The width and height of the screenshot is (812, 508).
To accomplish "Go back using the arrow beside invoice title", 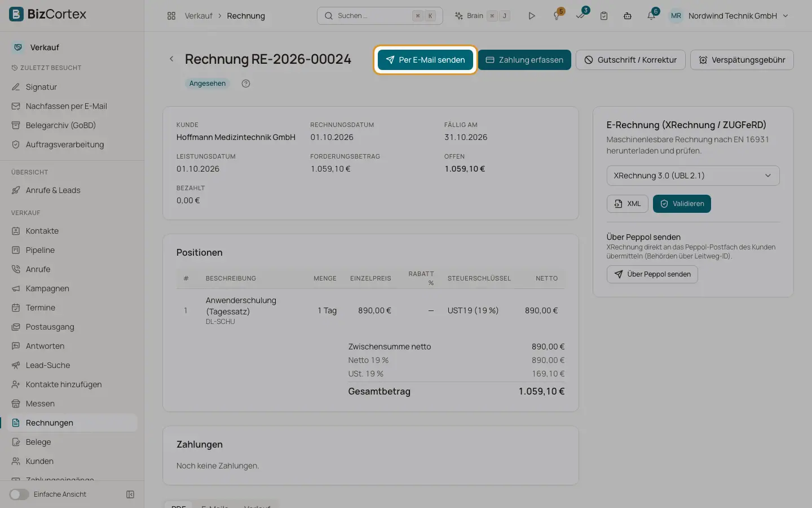I will (171, 59).
